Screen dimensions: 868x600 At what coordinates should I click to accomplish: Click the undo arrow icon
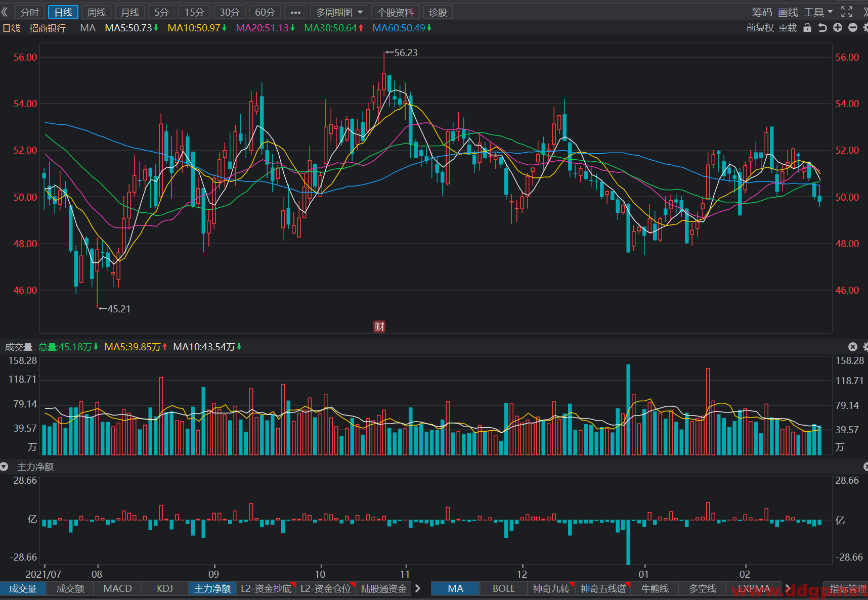[822, 28]
